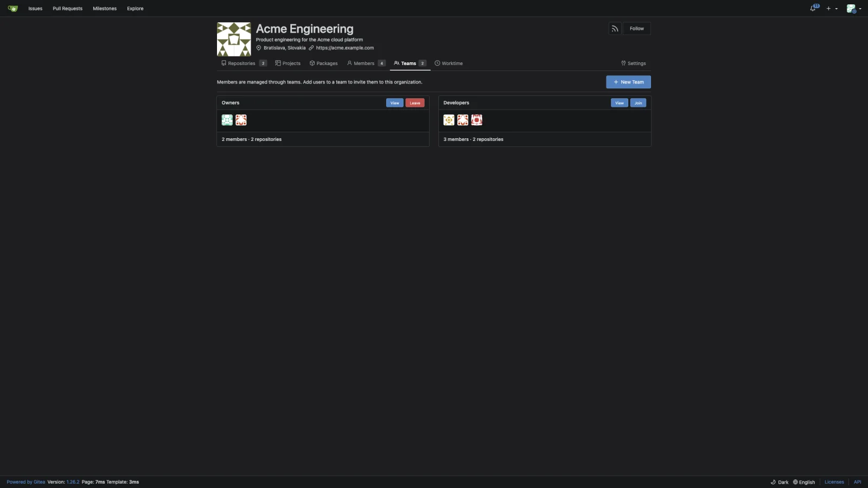This screenshot has width=868, height=488.
Task: Join the Developers team
Action: 638,103
